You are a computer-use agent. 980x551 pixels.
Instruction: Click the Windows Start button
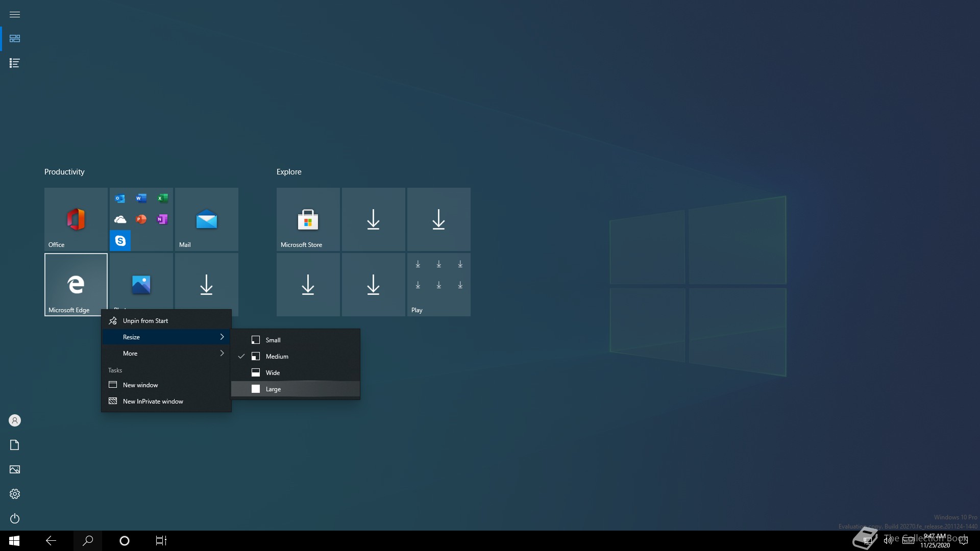(14, 541)
